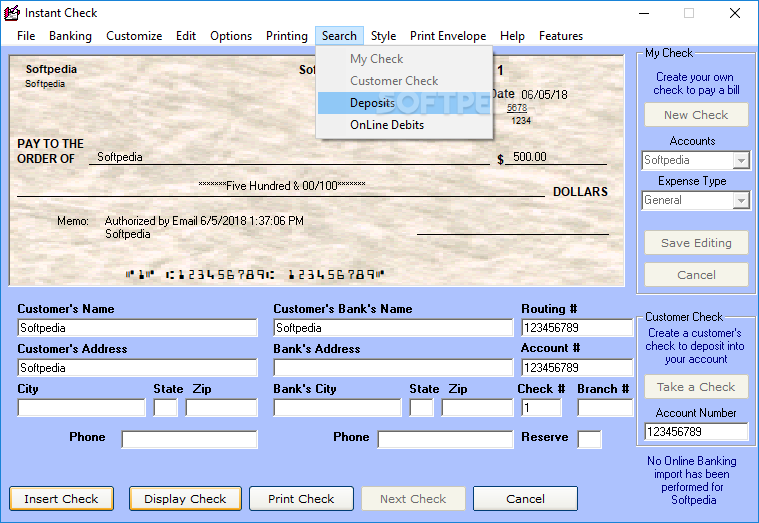This screenshot has width=759, height=523.
Task: Open the Edit menu
Action: pos(186,36)
